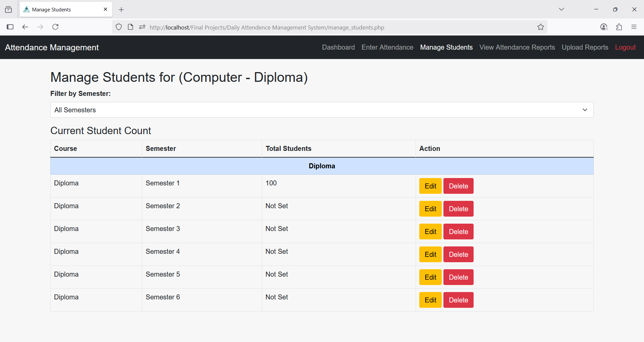Screen dimensions: 644x342
Task: Open the browser hamburger application menu
Action: coord(634,27)
